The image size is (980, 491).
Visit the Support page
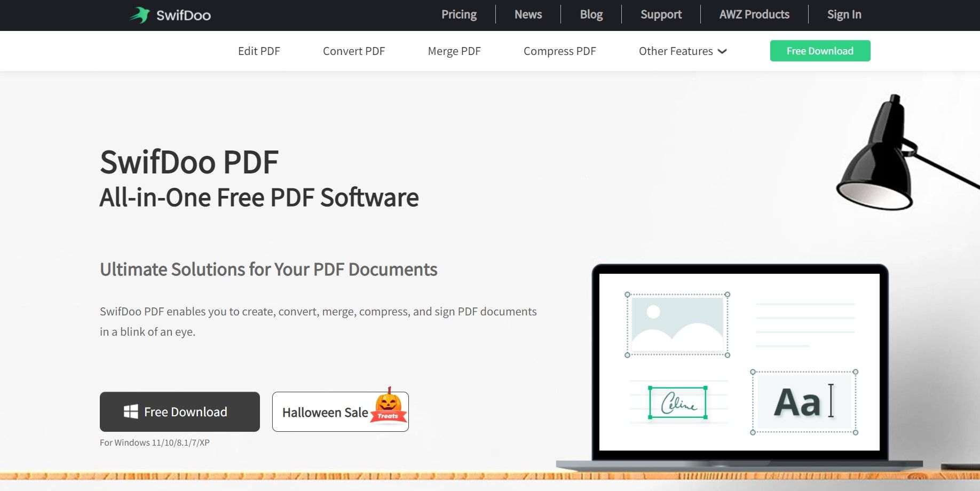661,14
